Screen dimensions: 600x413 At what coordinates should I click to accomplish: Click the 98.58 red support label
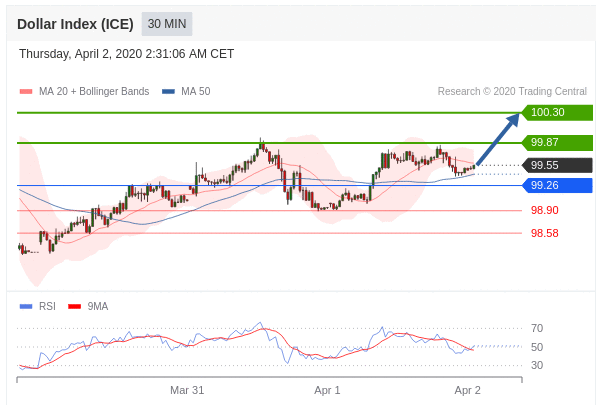[x=545, y=233]
